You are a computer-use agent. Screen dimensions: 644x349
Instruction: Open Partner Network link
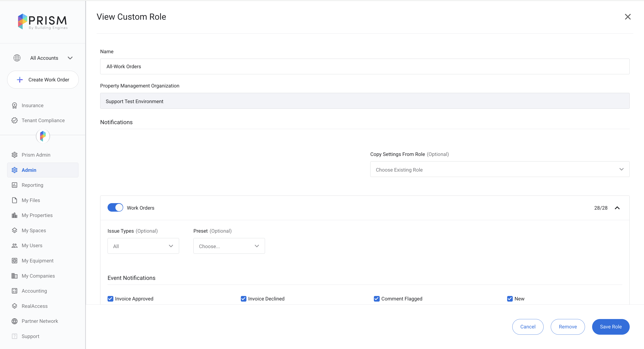(x=40, y=321)
